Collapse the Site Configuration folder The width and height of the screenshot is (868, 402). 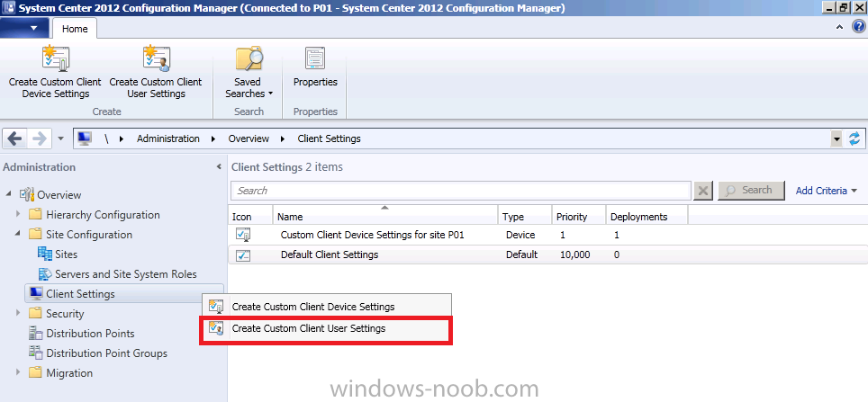pos(18,235)
